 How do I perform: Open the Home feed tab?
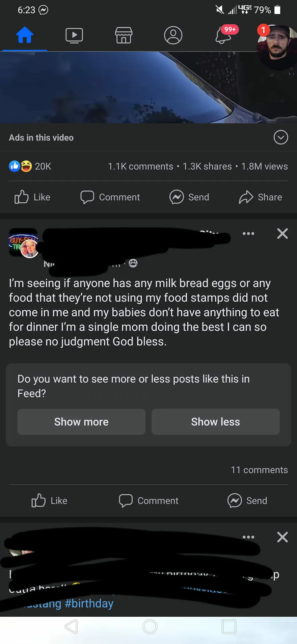(x=25, y=35)
